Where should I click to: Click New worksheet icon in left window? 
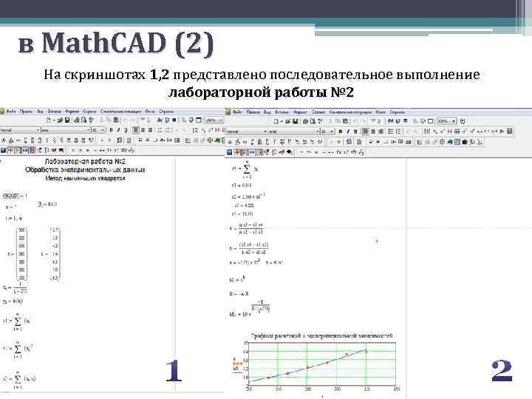tap(49, 120)
